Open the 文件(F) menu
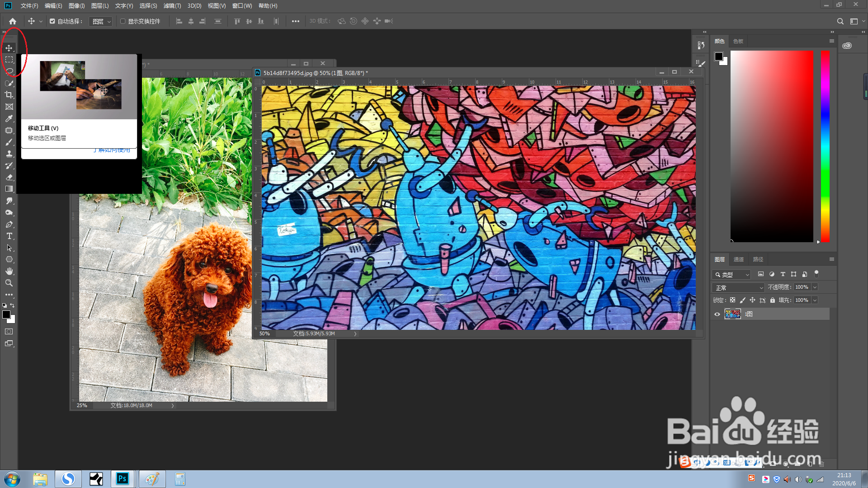Viewport: 868px width, 488px height. point(29,6)
